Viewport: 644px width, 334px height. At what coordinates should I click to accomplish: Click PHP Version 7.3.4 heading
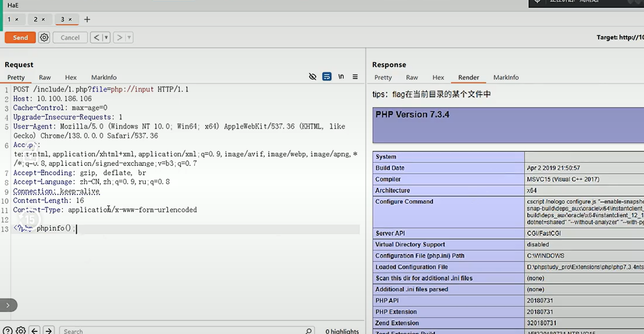pos(412,114)
